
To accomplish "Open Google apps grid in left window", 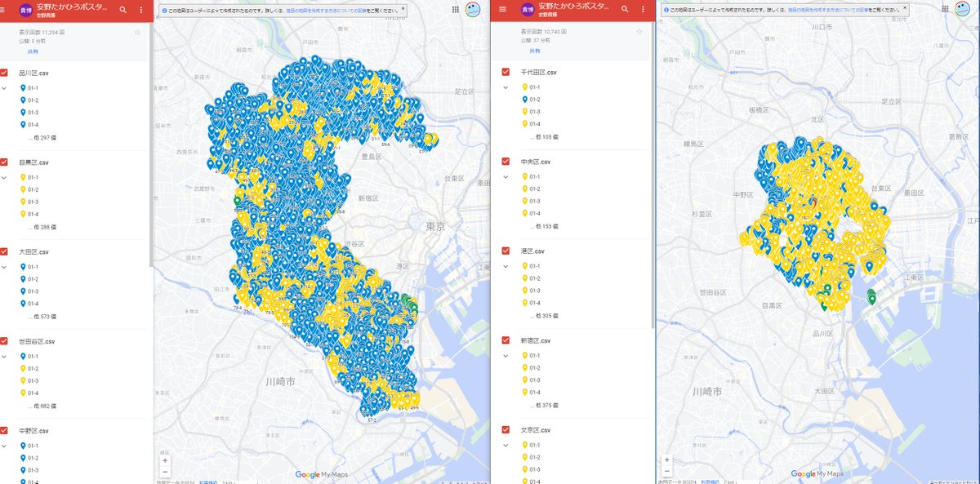I will [x=455, y=9].
